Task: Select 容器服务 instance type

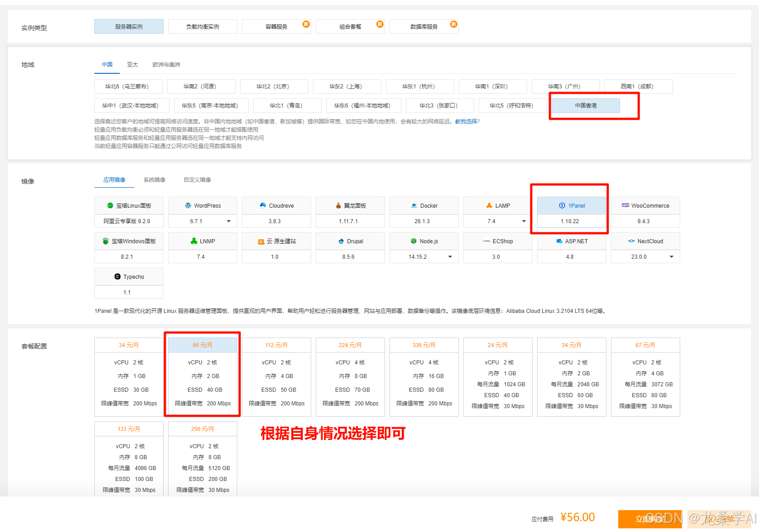Action: (277, 26)
